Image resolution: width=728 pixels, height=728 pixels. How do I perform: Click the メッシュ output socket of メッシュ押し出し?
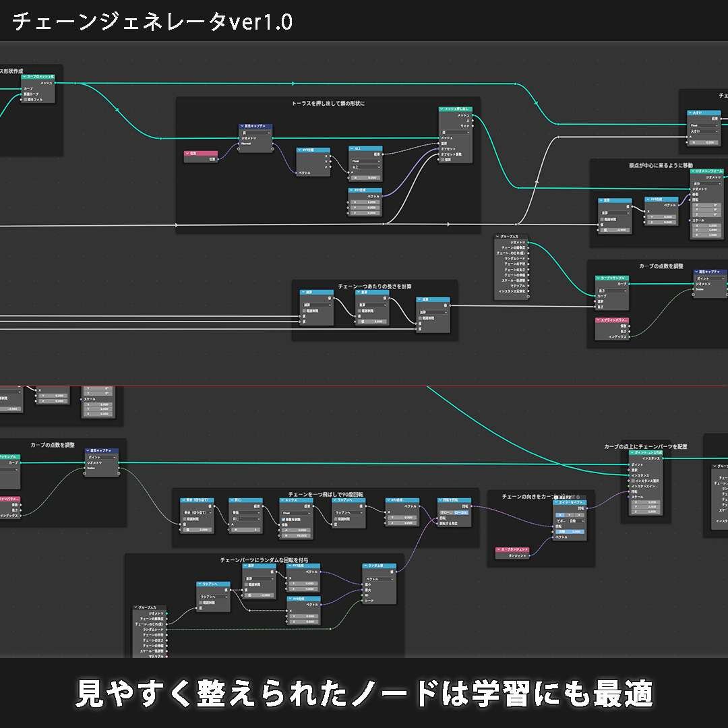click(x=473, y=115)
